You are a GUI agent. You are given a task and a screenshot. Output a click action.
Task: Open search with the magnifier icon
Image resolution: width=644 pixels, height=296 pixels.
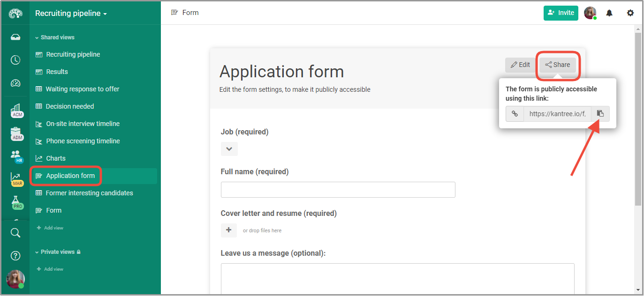point(15,233)
